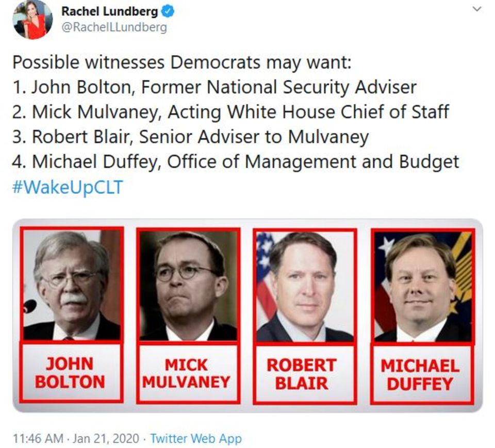This screenshot has width=495, height=448.
Task: Click the tweet line about Former National Security Adviser
Action: [214, 87]
